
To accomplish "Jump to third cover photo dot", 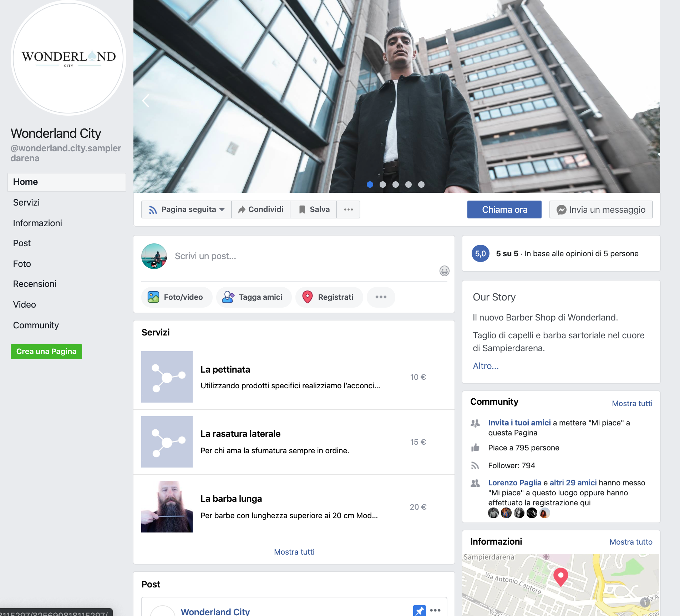I will click(x=396, y=185).
